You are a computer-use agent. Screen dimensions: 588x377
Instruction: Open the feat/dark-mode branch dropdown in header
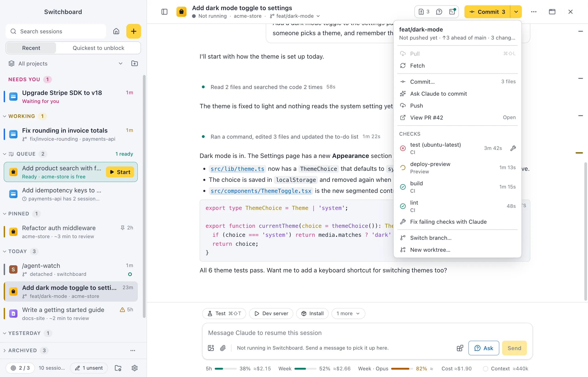point(295,16)
